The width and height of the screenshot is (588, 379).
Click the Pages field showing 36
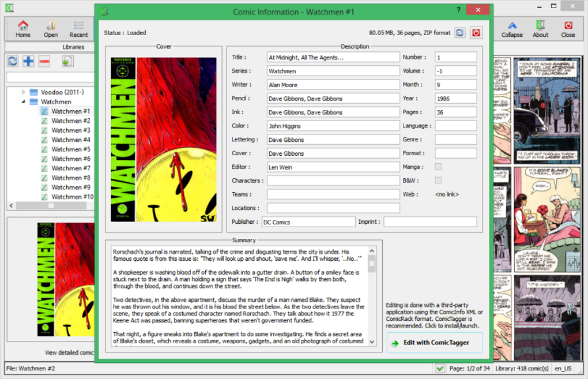point(455,112)
